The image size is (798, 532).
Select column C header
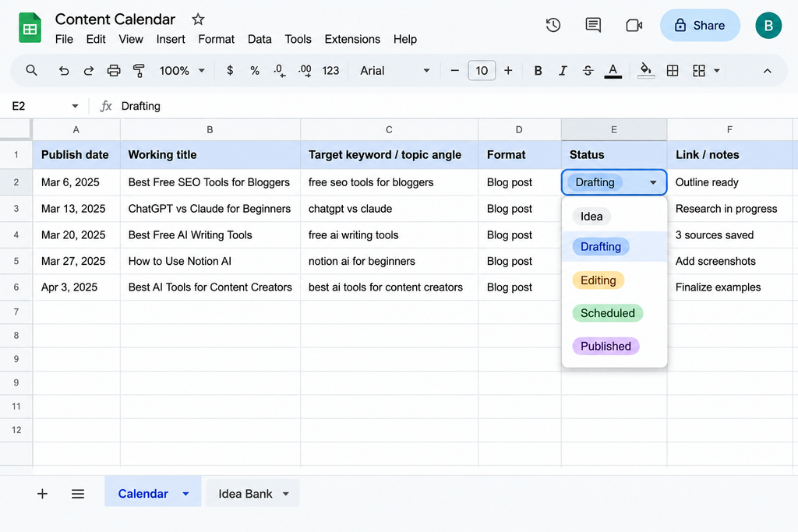(389, 130)
